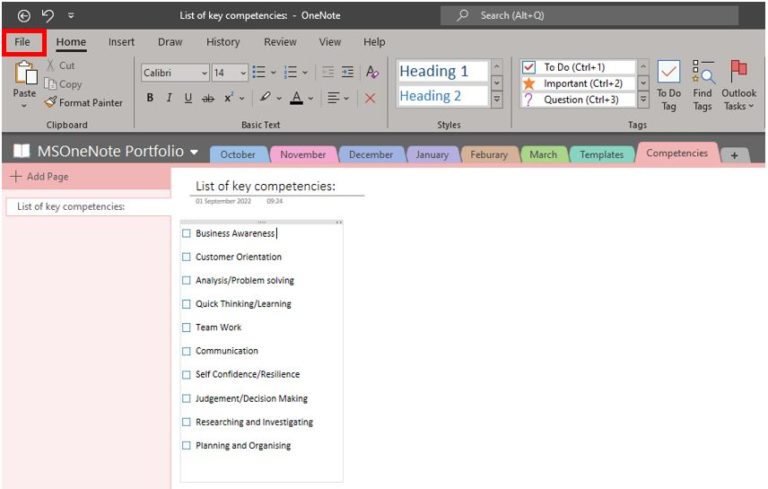Decrease indent position

[x=328, y=72]
